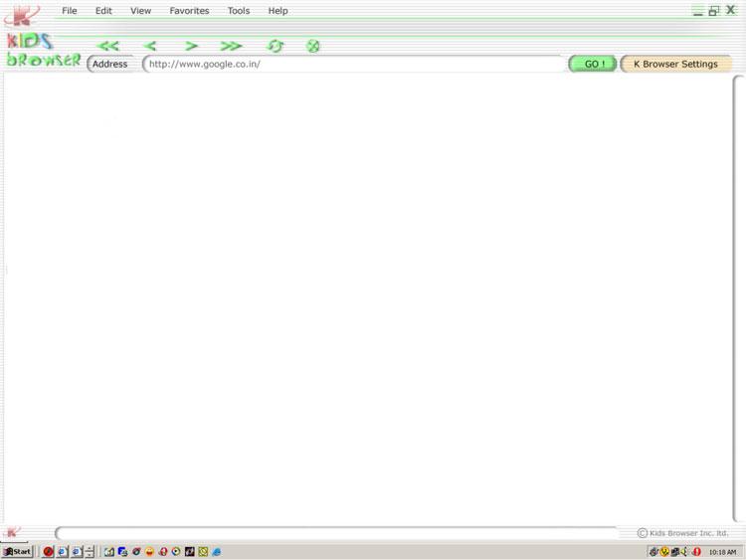Open the Tools menu
The width and height of the screenshot is (746, 560).
click(239, 11)
